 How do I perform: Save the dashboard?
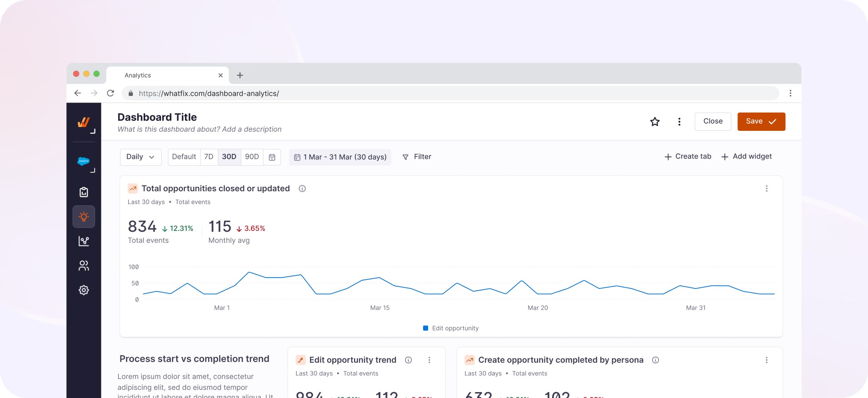tap(761, 121)
